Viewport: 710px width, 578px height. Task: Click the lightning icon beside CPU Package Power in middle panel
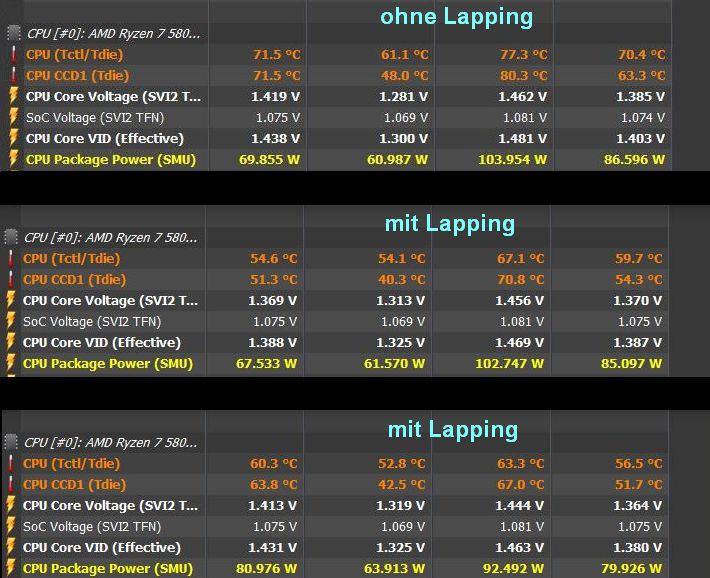click(x=11, y=363)
